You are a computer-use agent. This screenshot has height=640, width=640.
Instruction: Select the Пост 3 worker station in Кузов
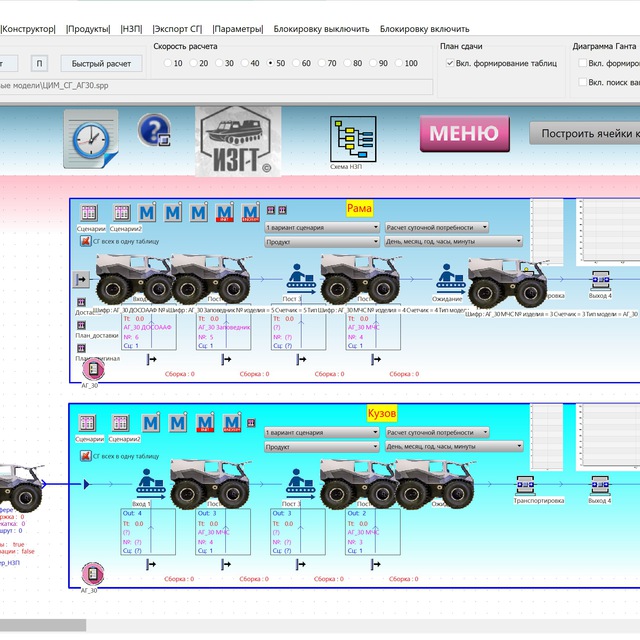click(x=301, y=484)
